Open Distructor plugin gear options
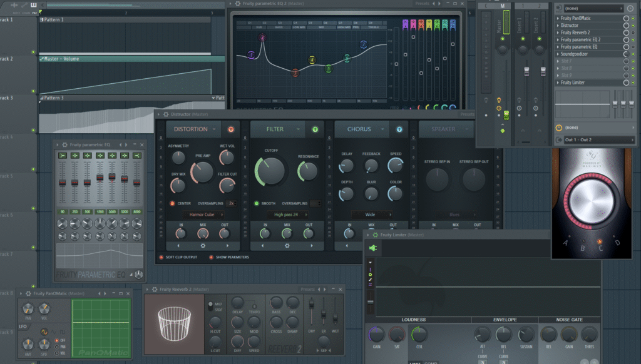Screen dimensions: 641x364 click(166, 114)
